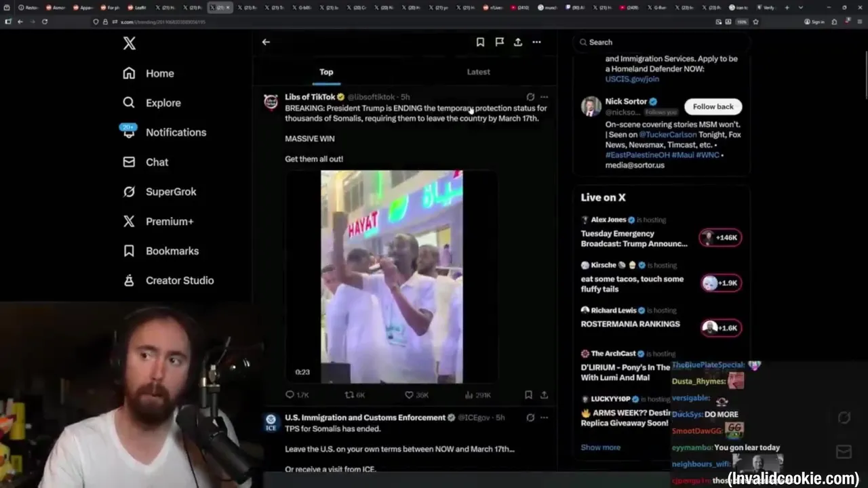The image size is (868, 488).
Task: Share the Libs of TikTok post
Action: point(544,394)
